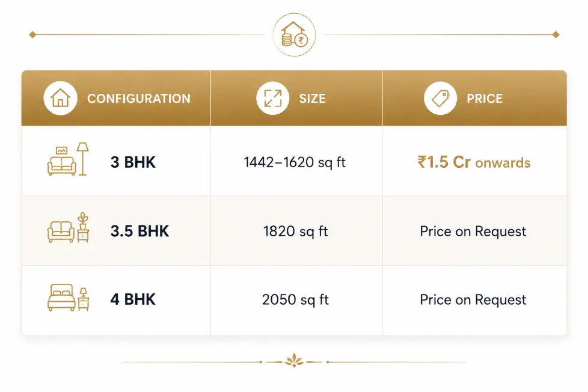Click the ₹1.5 Cr onwards price
Viewport: 588px width, 392px height.
tap(474, 162)
